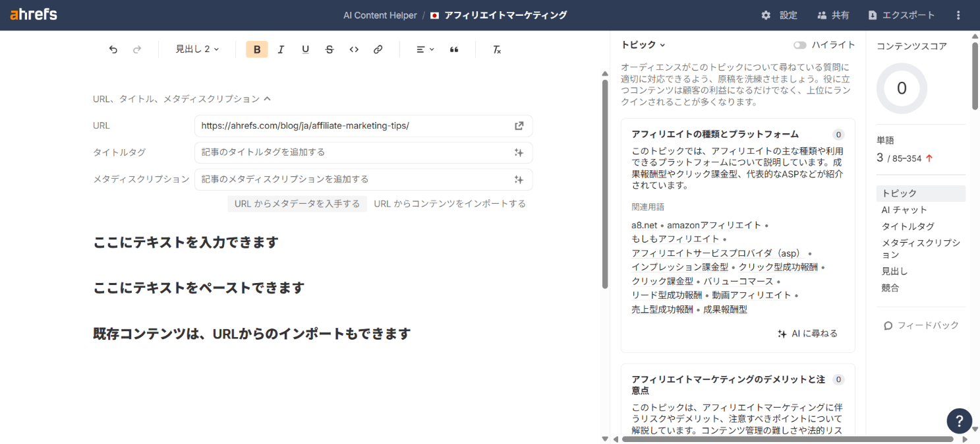Apply underline formatting
980x444 pixels.
click(305, 49)
